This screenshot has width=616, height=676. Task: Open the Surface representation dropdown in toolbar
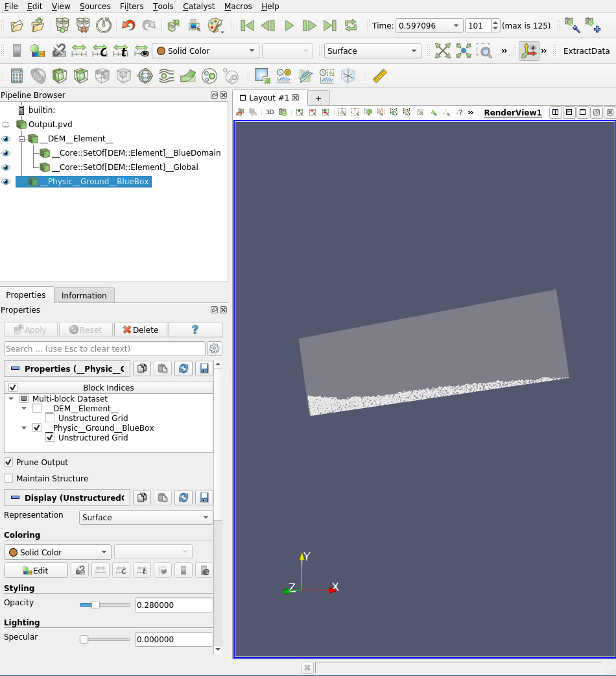pos(372,51)
